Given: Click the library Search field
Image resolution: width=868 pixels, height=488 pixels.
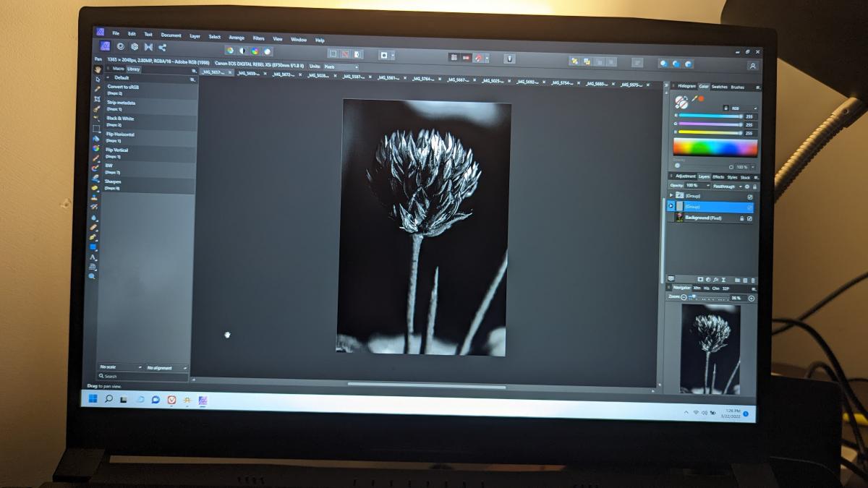Looking at the screenshot, I should (142, 377).
